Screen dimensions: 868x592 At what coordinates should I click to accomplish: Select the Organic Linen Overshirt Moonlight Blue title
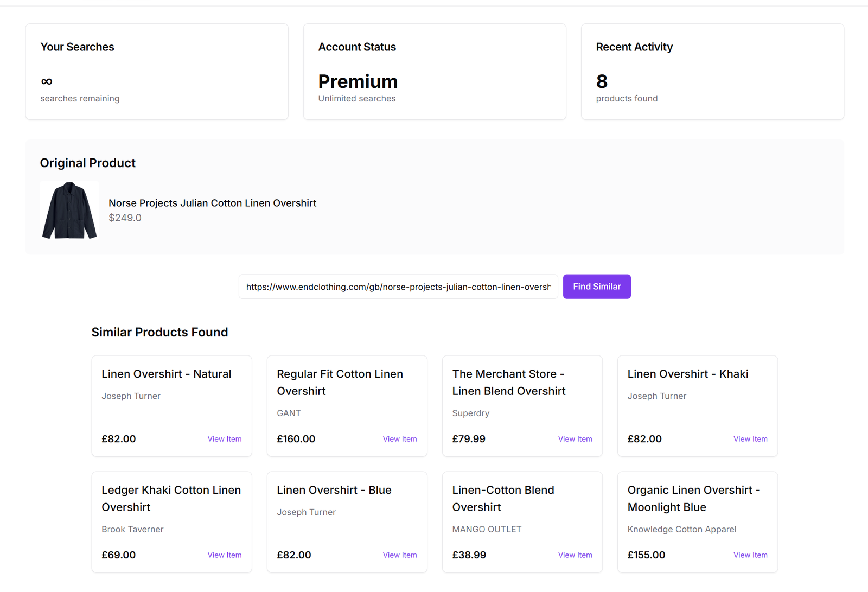tap(694, 499)
